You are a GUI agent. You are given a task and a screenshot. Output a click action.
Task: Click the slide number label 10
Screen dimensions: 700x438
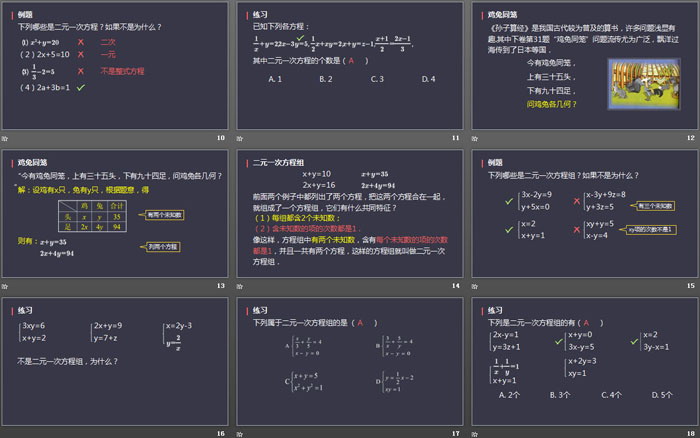coord(221,138)
